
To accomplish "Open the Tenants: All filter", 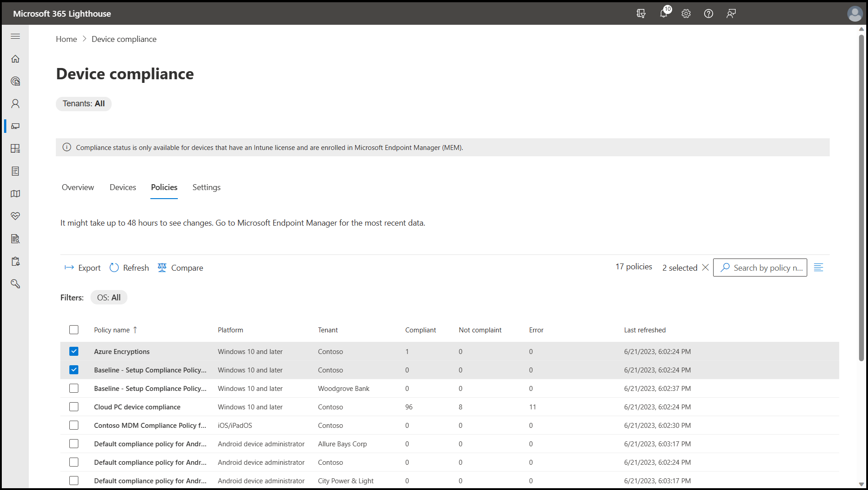I will tap(84, 104).
